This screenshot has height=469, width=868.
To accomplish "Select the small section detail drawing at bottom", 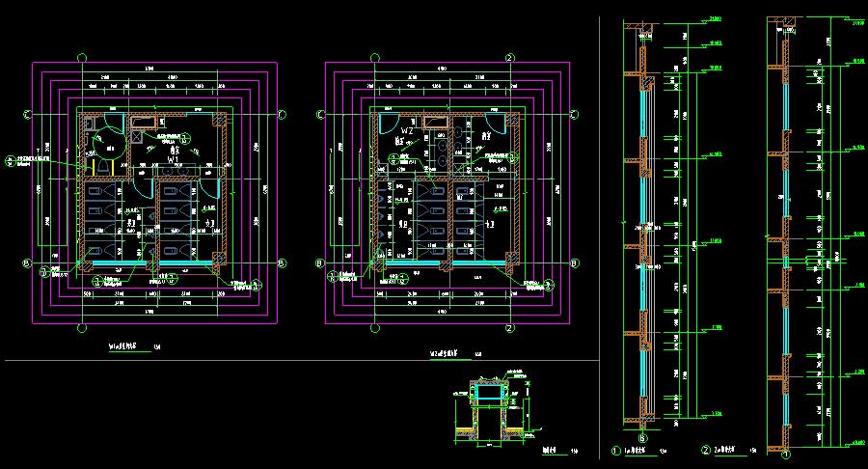I will (492, 410).
